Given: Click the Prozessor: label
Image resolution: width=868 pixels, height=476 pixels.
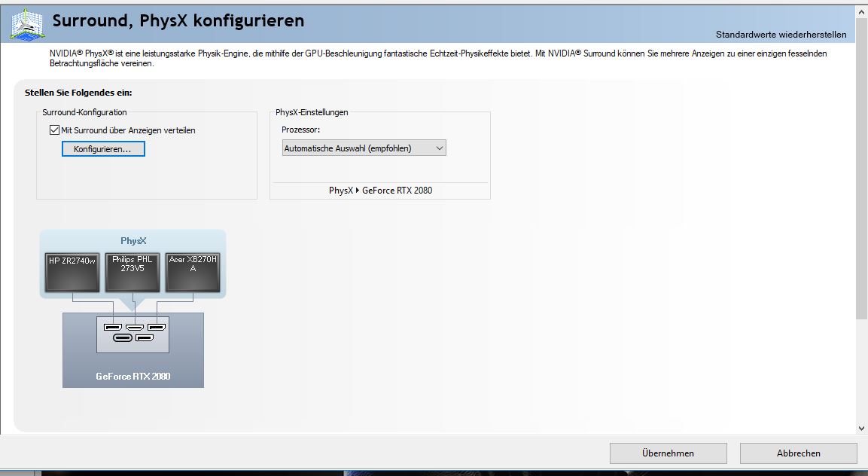Looking at the screenshot, I should pos(300,130).
